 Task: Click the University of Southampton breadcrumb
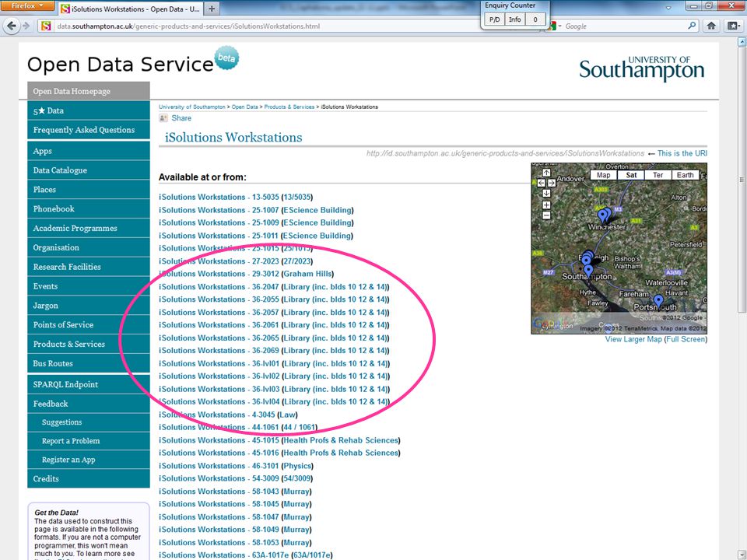(192, 107)
